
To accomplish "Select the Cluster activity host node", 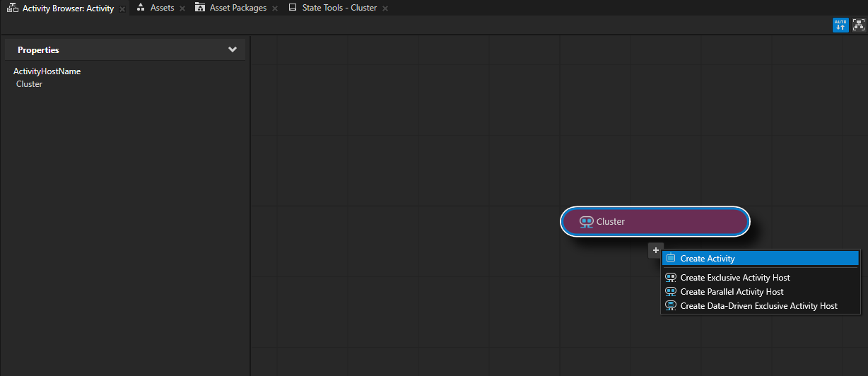I will tap(655, 221).
